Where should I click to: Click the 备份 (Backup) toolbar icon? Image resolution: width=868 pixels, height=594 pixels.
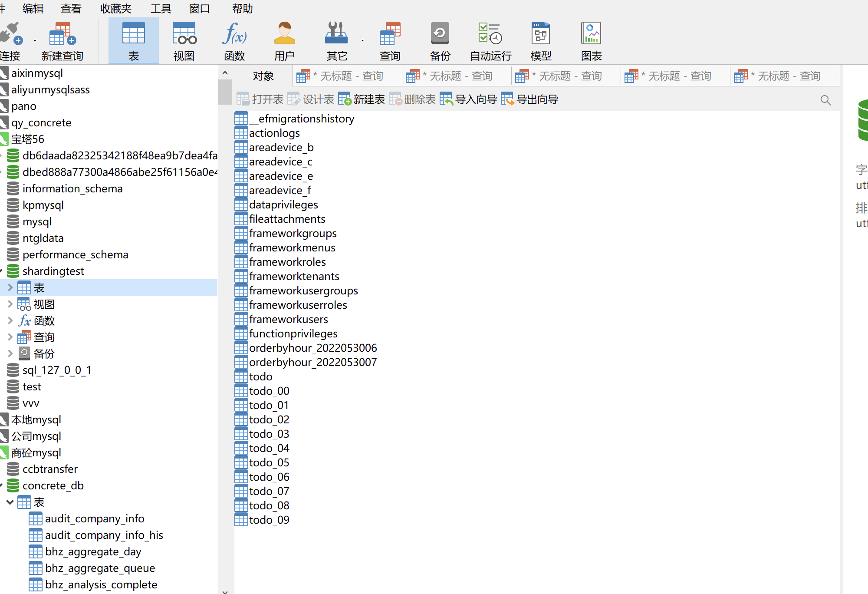point(440,40)
